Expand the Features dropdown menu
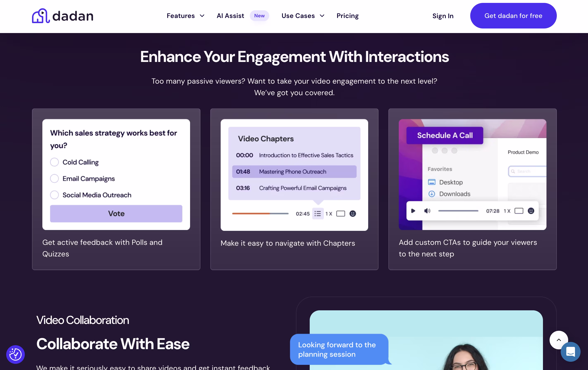 point(186,16)
